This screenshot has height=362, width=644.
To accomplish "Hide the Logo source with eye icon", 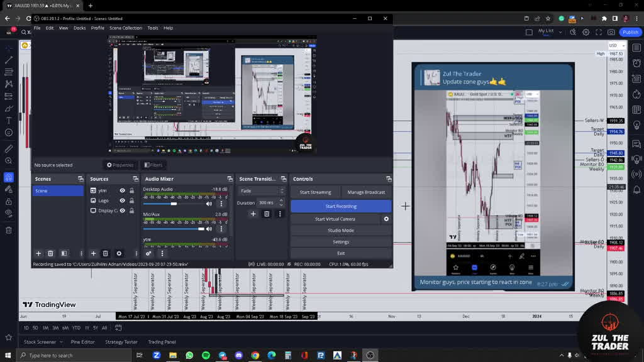I will coord(123,200).
